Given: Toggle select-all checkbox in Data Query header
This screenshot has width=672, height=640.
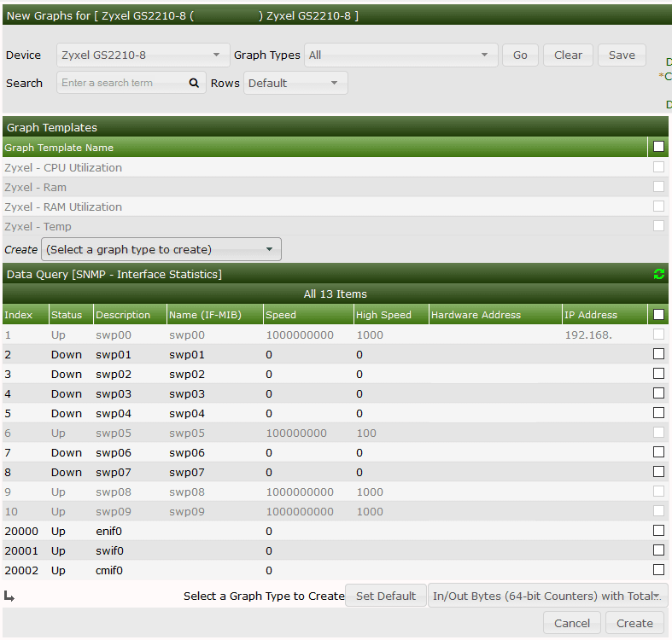Looking at the screenshot, I should (x=658, y=315).
